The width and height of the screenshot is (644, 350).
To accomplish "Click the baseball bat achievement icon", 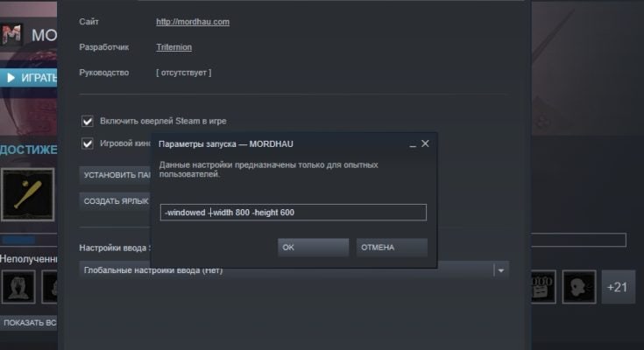I will 28,194.
